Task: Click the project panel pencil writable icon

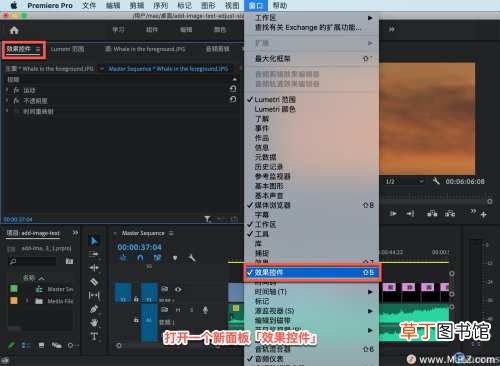Action: click(11, 345)
